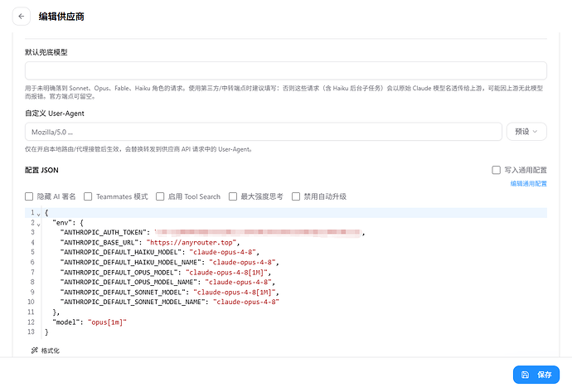Enable 禁用自动升级 checkbox
572x392 pixels.
(x=296, y=196)
